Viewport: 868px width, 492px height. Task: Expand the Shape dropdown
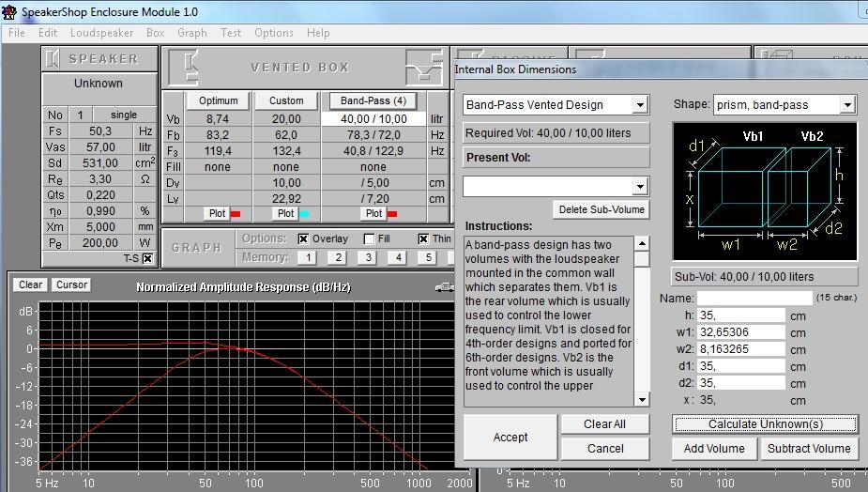coord(847,105)
